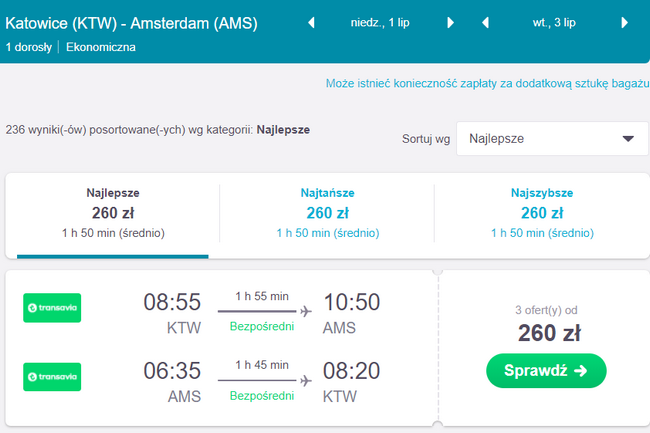
Task: Go to next return date after wt., 3 lip
Action: [x=624, y=22]
